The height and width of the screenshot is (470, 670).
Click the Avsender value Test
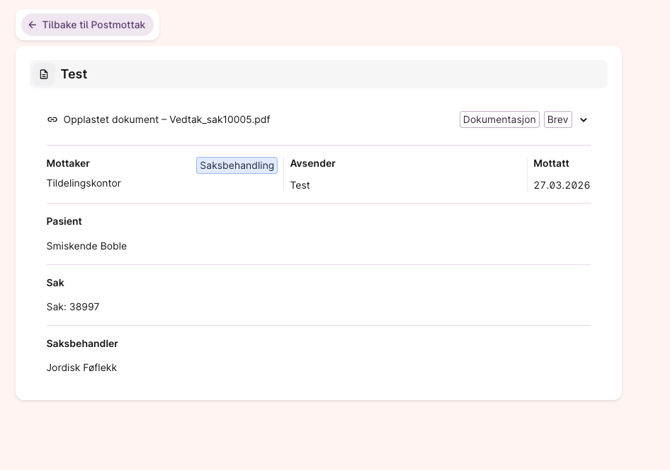tap(300, 186)
